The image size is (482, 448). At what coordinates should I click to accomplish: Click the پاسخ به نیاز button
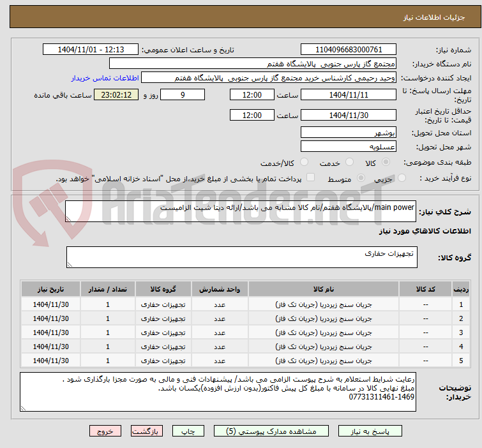click(x=370, y=431)
